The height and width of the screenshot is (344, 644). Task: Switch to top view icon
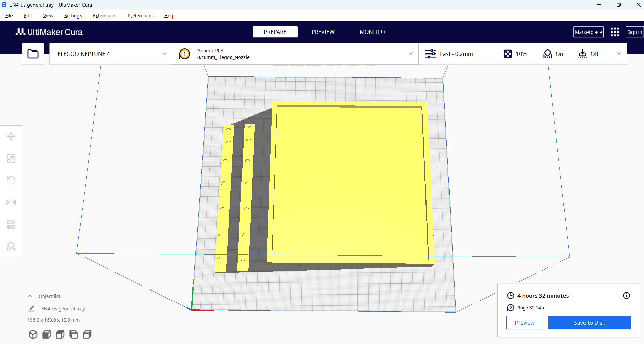point(60,335)
